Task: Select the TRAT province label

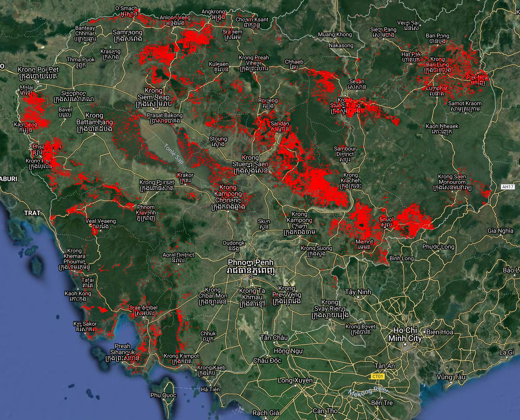Action: pos(32,213)
